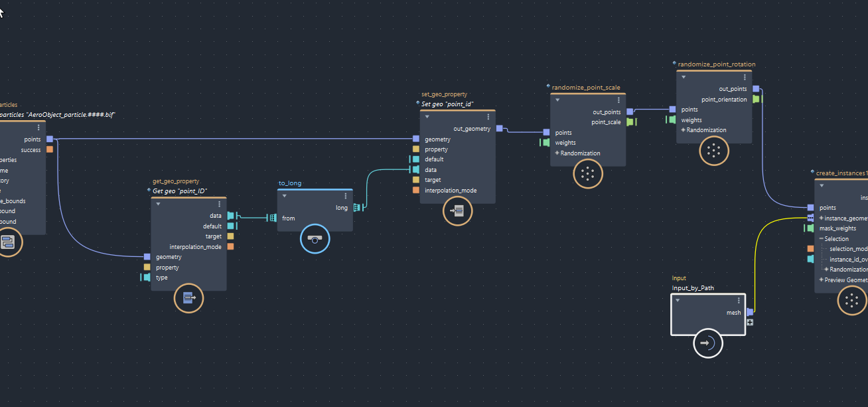This screenshot has height=407, width=868.
Task: Expand Preview Geometry on the create_instances1 node
Action: pos(822,280)
